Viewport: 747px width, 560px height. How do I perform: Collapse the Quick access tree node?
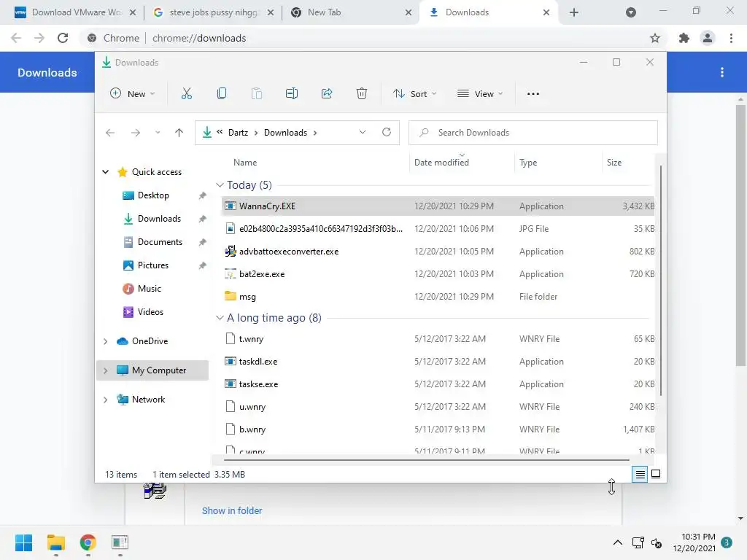[x=105, y=172]
